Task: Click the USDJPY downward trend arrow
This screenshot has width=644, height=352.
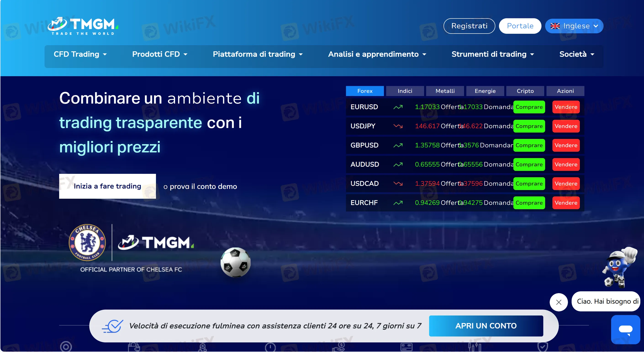Action: pos(398,126)
